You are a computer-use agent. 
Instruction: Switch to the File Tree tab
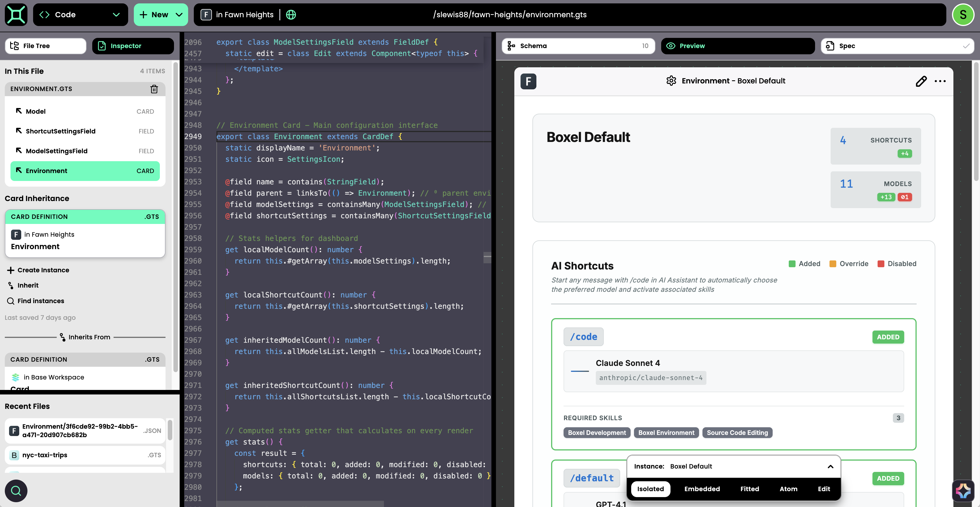click(x=46, y=46)
